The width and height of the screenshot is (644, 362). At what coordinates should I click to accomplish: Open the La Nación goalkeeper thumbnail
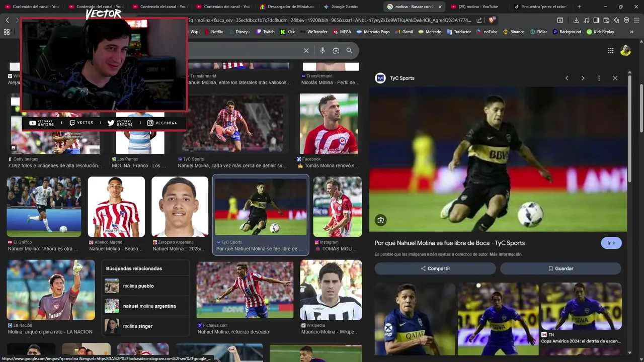tap(50, 290)
